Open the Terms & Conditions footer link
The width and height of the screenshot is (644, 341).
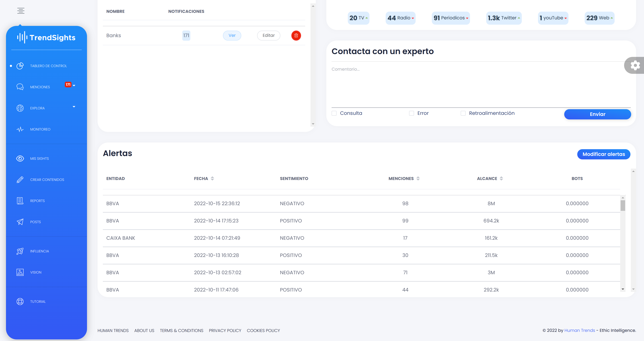(182, 330)
